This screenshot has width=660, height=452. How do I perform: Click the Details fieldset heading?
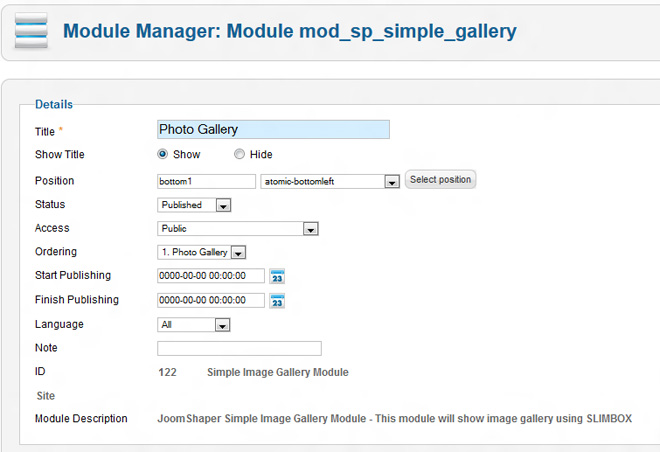[54, 104]
